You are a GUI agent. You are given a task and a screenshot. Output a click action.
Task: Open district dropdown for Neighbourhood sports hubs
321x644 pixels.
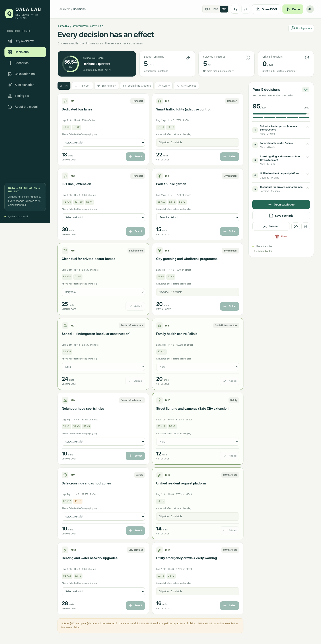tap(103, 442)
